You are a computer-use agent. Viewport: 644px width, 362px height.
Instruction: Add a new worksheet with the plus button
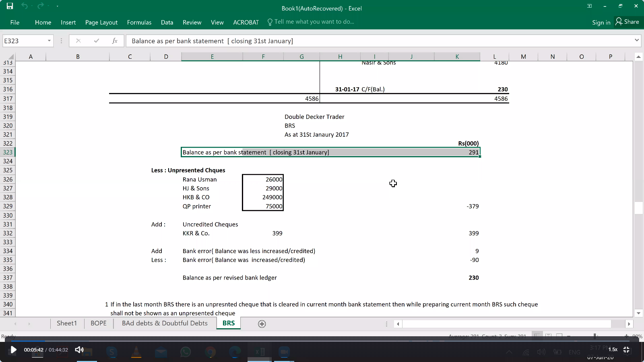[x=262, y=323]
